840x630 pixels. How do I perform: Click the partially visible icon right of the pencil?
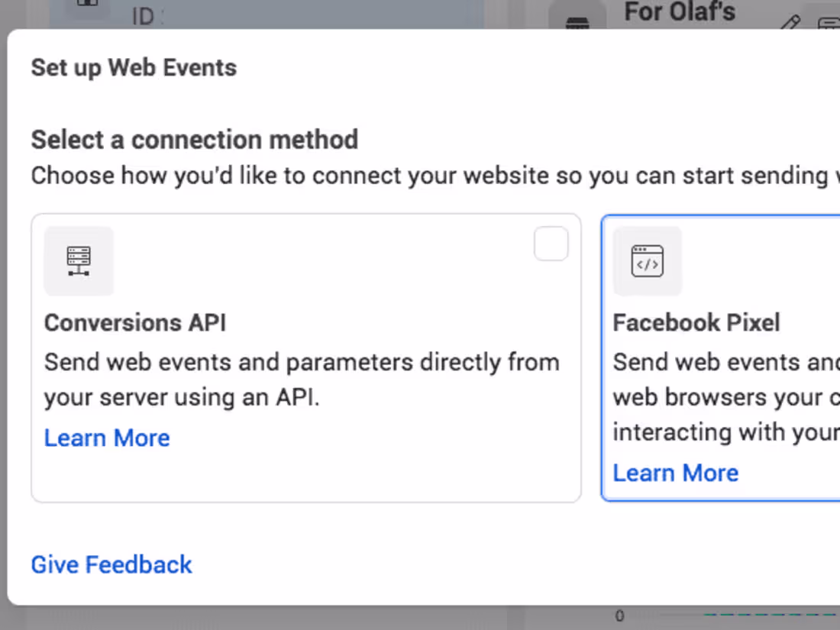point(829,24)
